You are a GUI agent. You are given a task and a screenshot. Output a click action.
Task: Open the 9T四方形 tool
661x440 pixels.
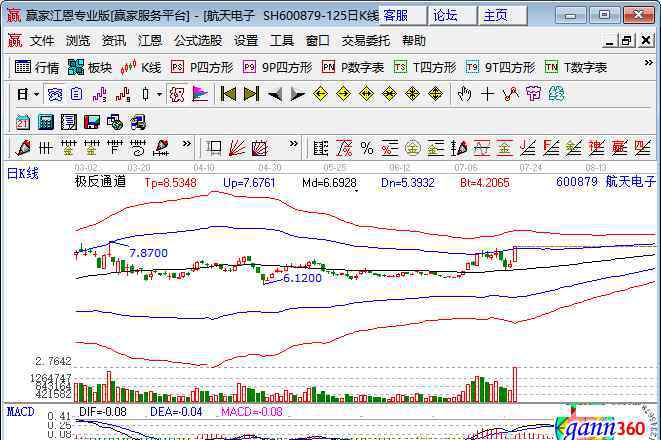pyautogui.click(x=500, y=67)
